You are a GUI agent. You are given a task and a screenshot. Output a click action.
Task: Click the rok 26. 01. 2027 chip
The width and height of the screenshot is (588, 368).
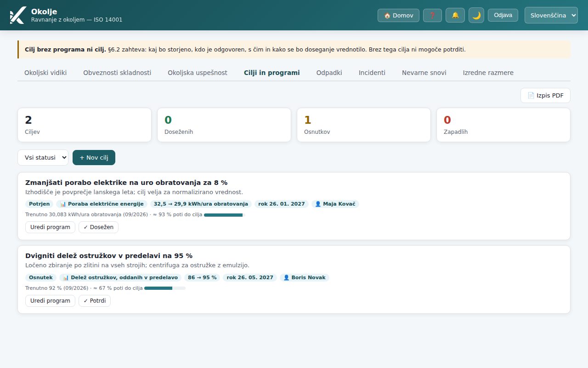[x=282, y=204]
